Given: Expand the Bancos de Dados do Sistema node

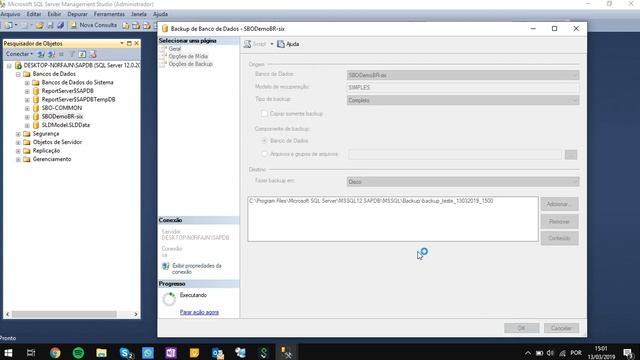Looking at the screenshot, I should click(x=27, y=83).
